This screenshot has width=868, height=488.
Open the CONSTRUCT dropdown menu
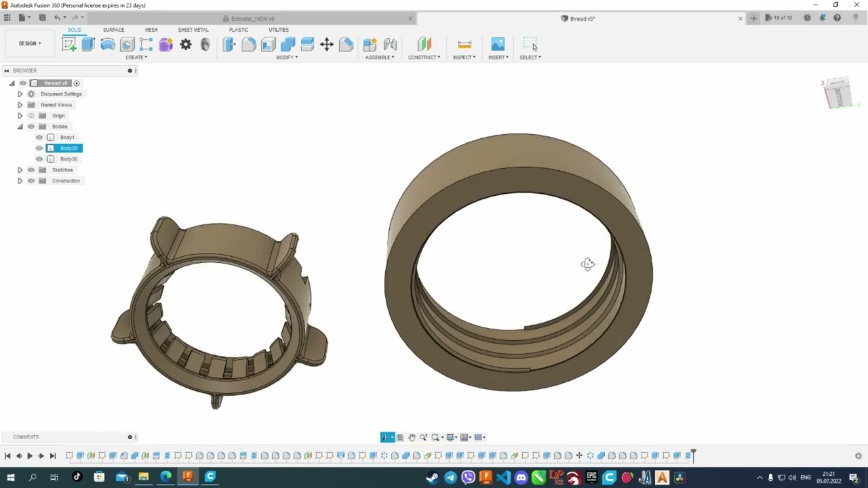pos(424,58)
